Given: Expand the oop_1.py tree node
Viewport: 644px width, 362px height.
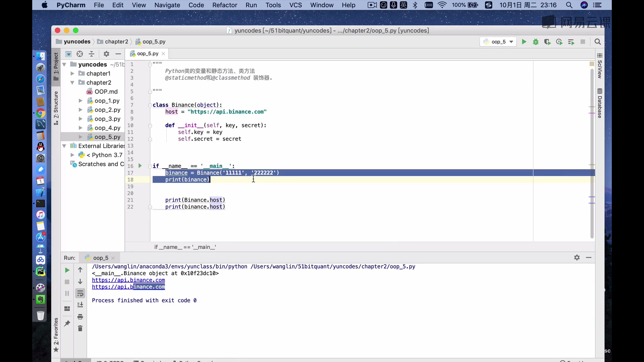Looking at the screenshot, I should [x=80, y=101].
